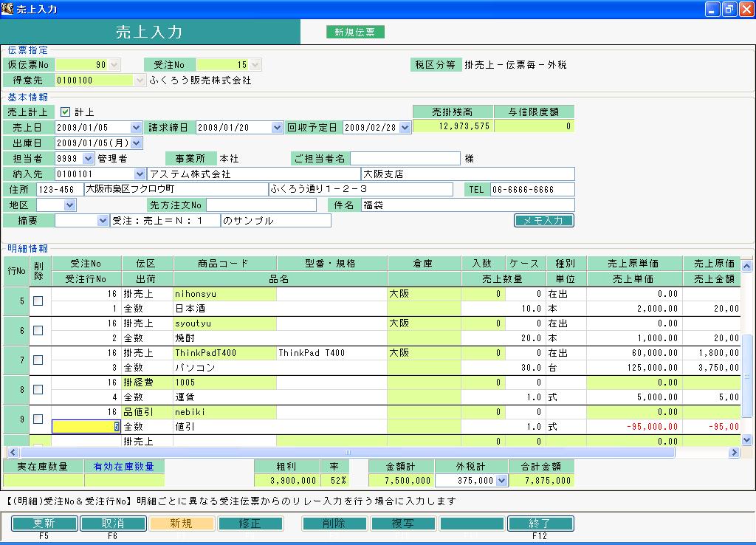Screen dimensions: 756x545
Task: Click the row number 7 header cell
Action: 16,360
